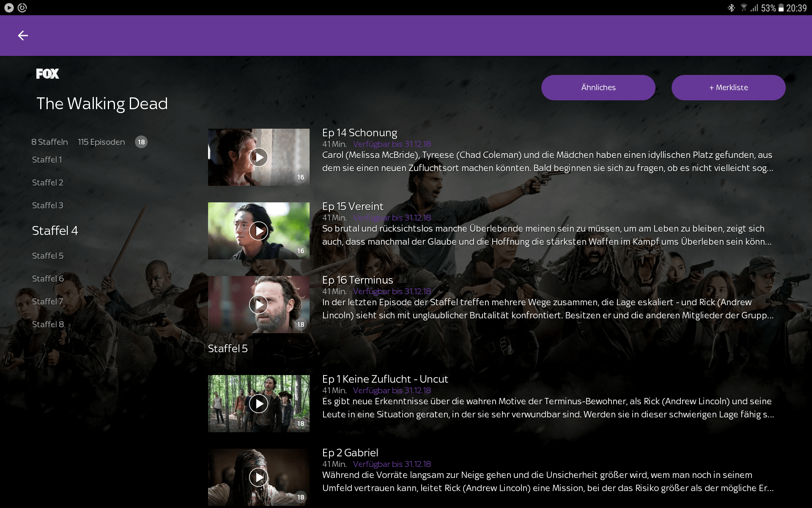
Task: Play episode 16 Terminus
Action: 258,304
